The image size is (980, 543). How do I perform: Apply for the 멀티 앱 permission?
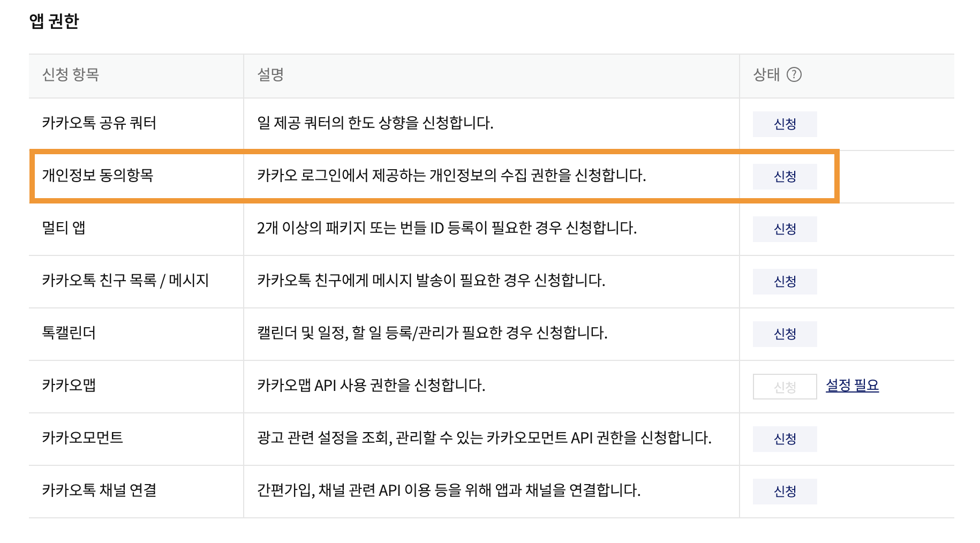pos(785,229)
